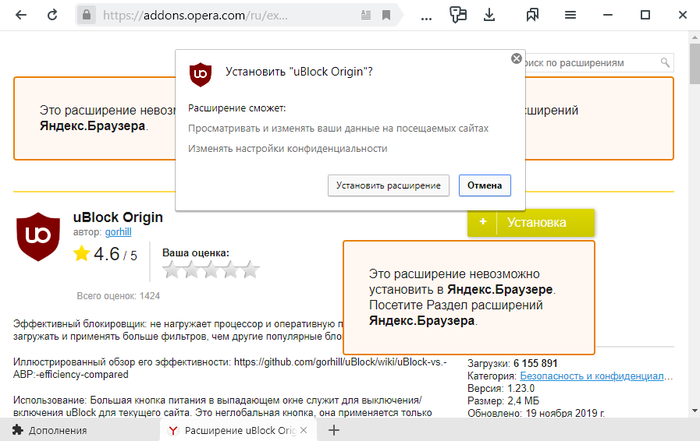Open the three-dots page options
This screenshot has height=441, width=700.
point(428,15)
